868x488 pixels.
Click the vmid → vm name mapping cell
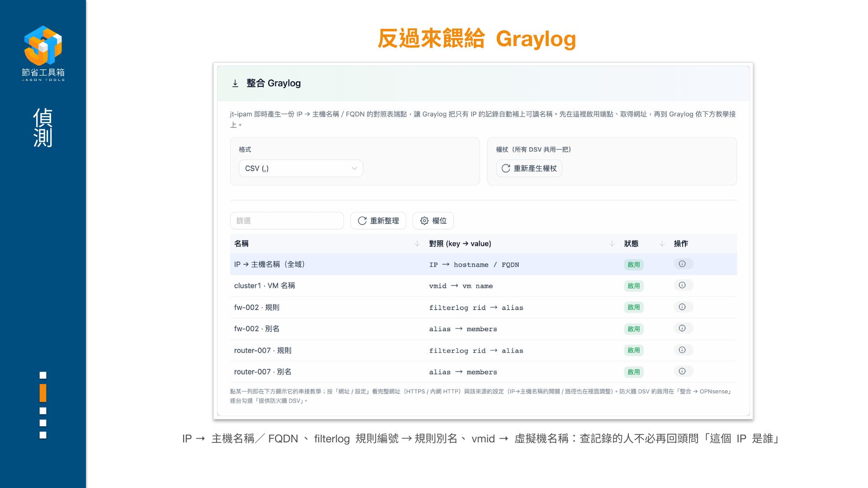[461, 286]
